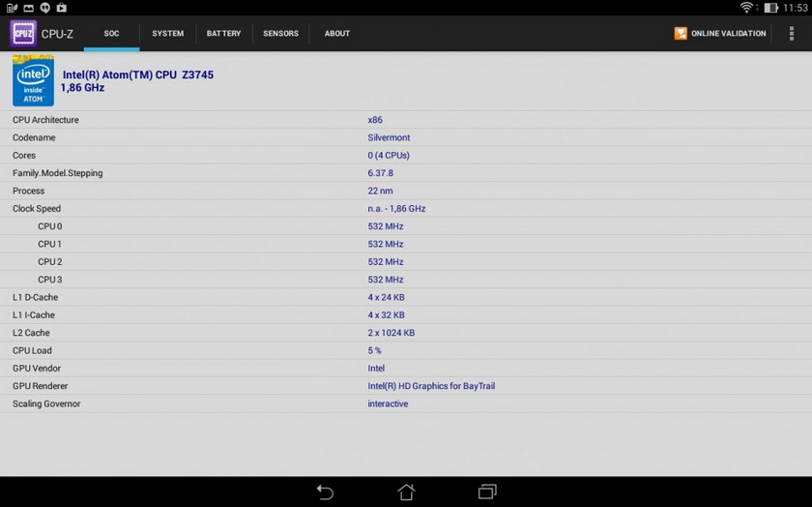The width and height of the screenshot is (812, 507).
Task: Select the n.a. - 1,86 GHz value
Action: pyautogui.click(x=396, y=208)
